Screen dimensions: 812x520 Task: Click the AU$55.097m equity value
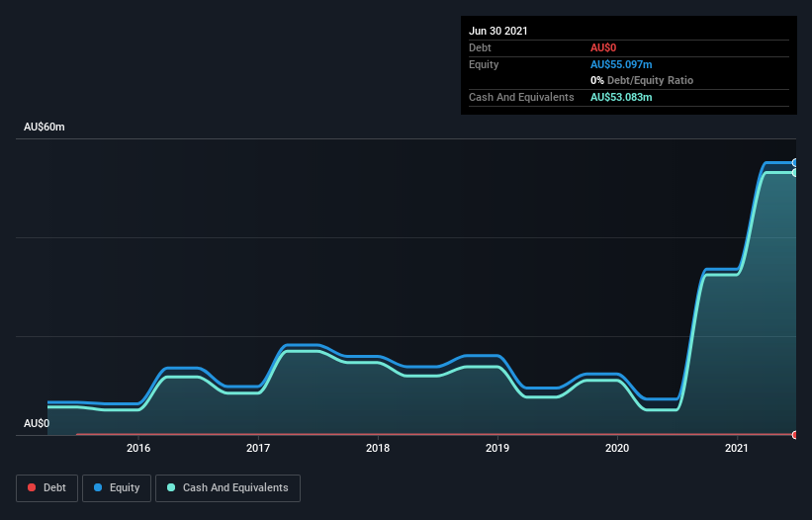pos(621,64)
